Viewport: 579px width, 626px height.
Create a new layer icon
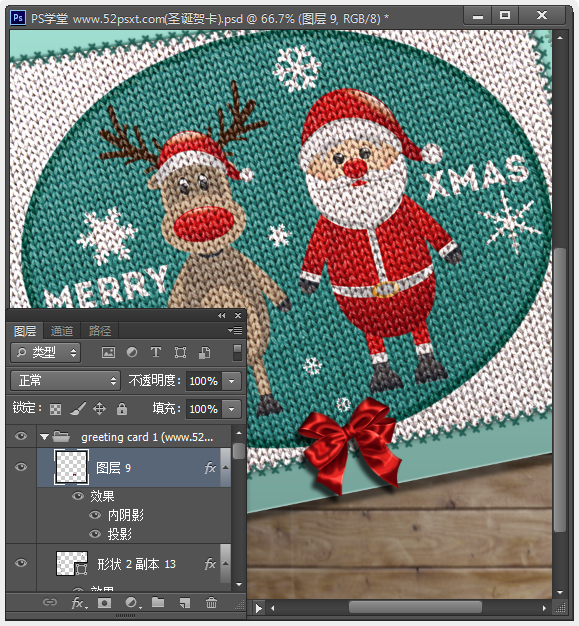point(184,602)
